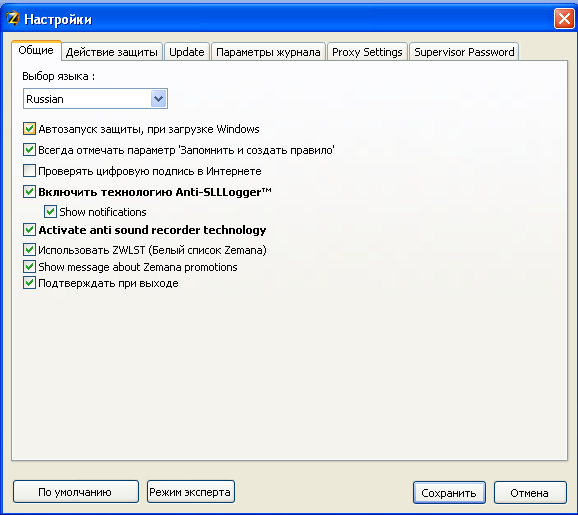Open the Действие защиты tab
The height and width of the screenshot is (515, 578).
(112, 52)
